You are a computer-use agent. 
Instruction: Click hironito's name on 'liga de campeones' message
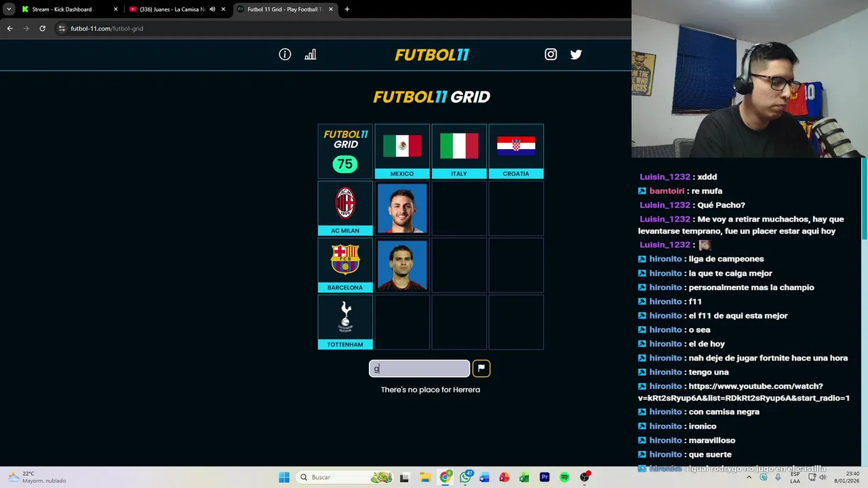coord(665,259)
